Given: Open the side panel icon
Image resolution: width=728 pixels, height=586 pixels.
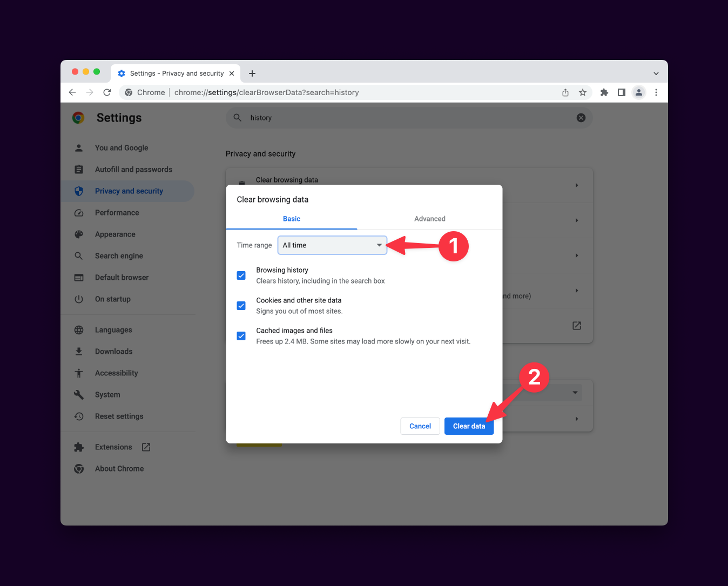Looking at the screenshot, I should pos(621,92).
